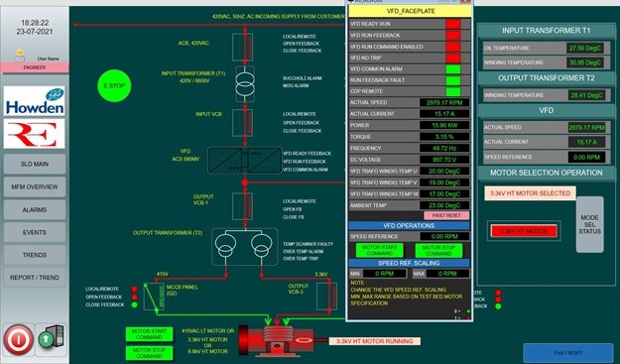Select left winding of Output Transformer T2
This screenshot has width=620, height=364.
coord(226,246)
